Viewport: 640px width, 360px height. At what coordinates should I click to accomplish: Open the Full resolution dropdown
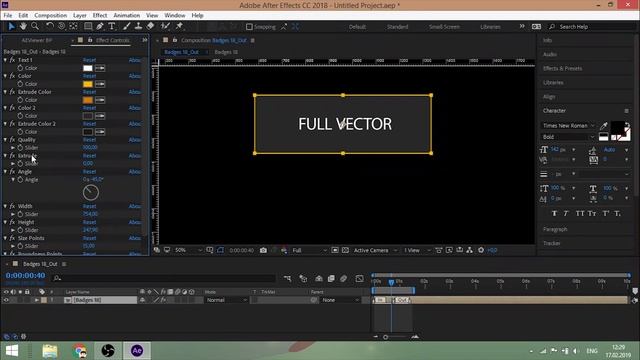click(310, 250)
